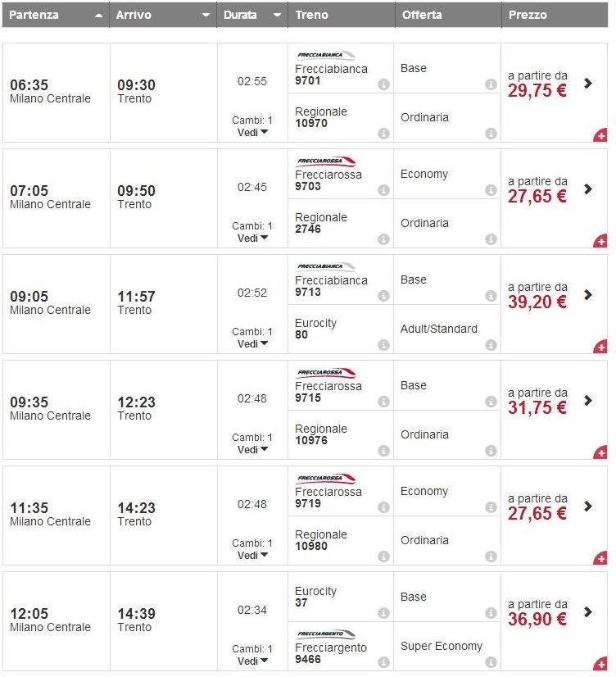The height and width of the screenshot is (677, 616).
Task: Click red plus icon on 06:35 departure row
Action: [600, 136]
